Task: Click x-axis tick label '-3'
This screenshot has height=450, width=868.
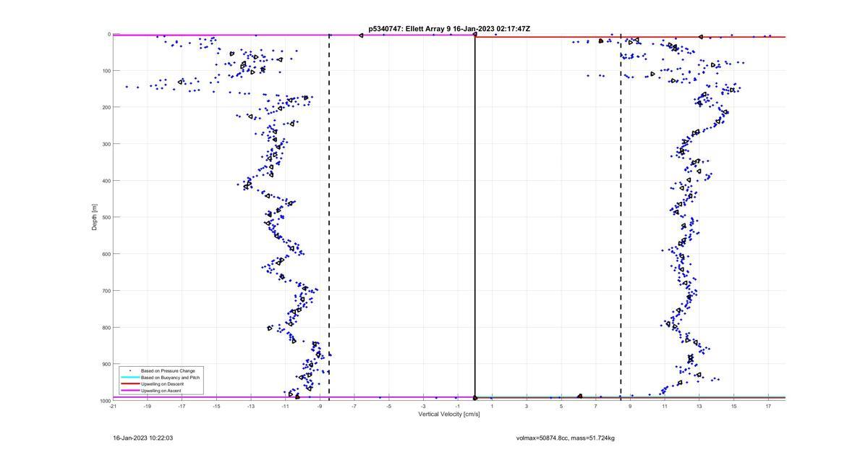Action: tap(423, 406)
